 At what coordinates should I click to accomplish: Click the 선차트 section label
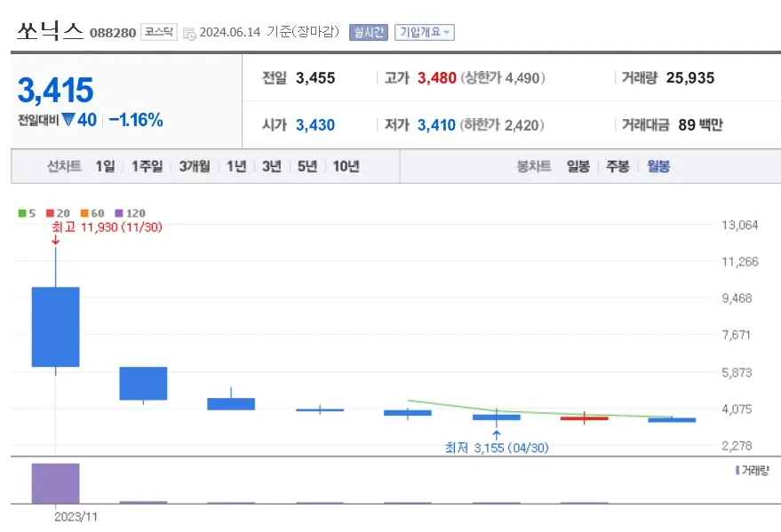64,166
